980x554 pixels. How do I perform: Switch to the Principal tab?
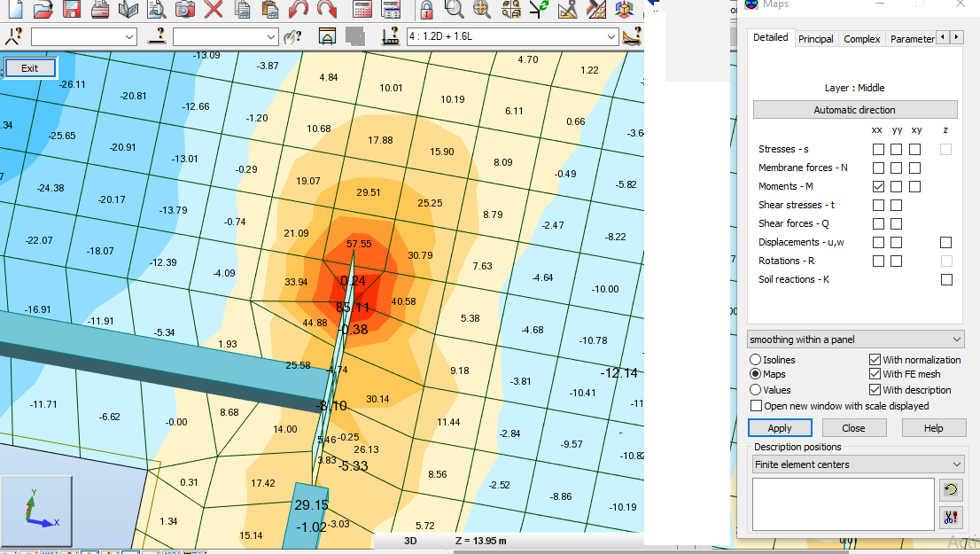pos(815,39)
